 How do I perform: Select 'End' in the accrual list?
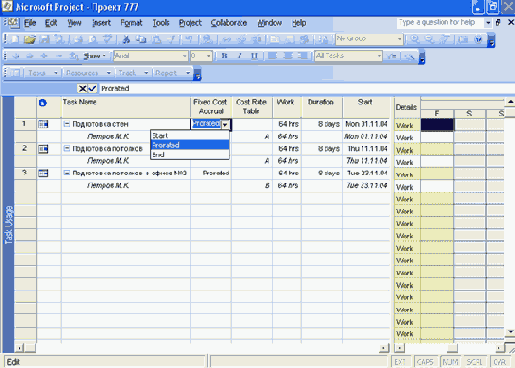[190, 154]
